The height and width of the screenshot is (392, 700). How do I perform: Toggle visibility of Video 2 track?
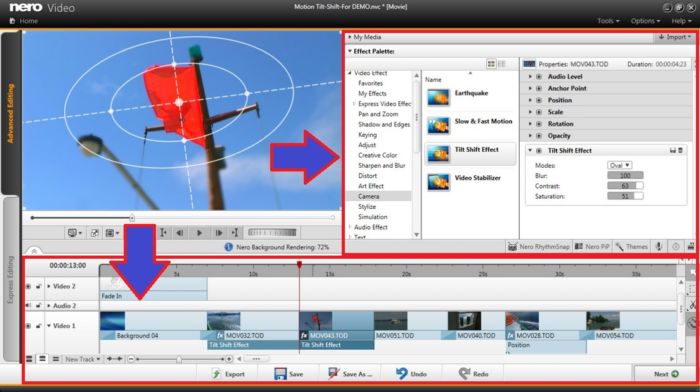pos(29,286)
